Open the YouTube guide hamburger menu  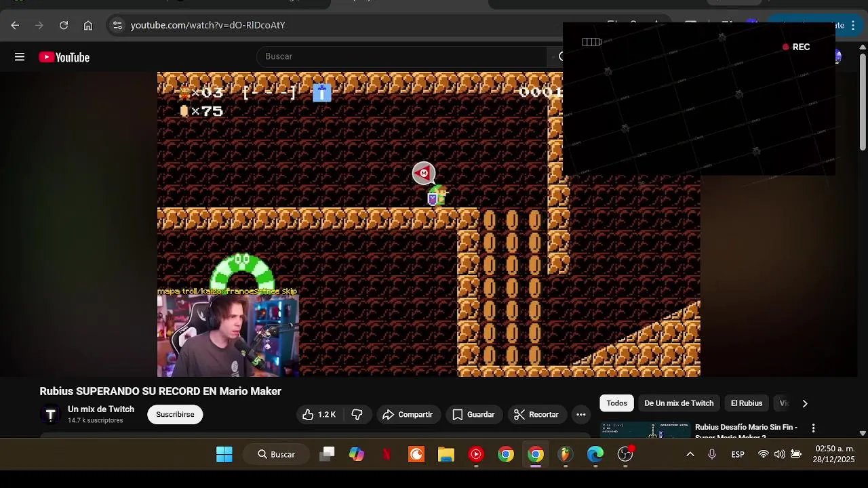20,57
